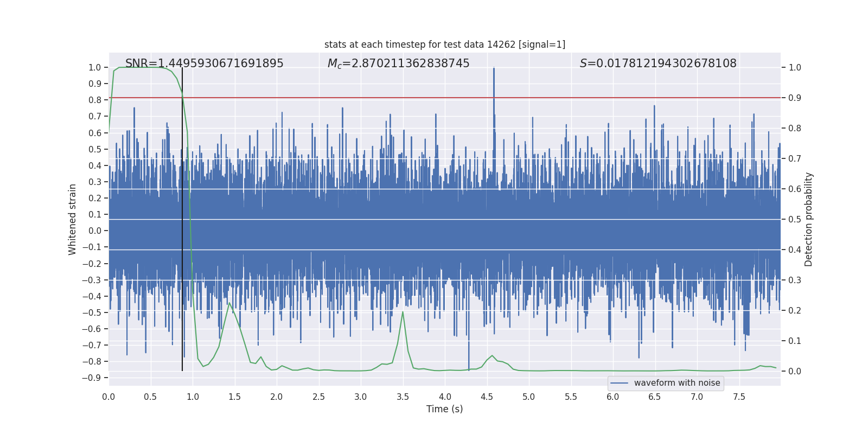The image size is (868, 434).
Task: Click the 0.8 tick on Detection probability axis
Action: 795,129
